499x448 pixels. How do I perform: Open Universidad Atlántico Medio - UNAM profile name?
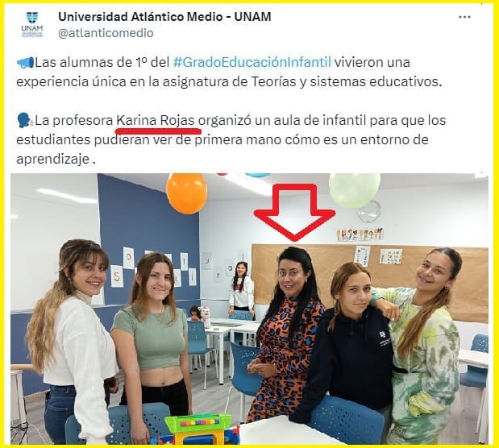click(164, 17)
